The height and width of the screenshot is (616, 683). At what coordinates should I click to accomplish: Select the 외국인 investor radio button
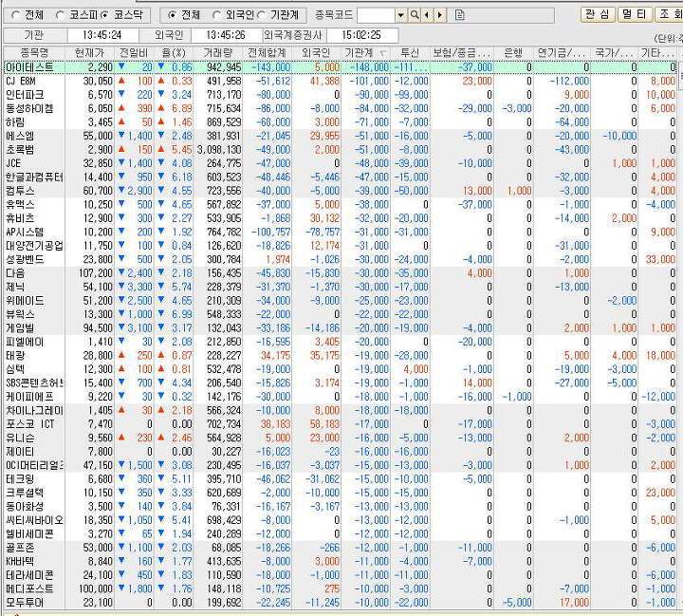point(216,15)
